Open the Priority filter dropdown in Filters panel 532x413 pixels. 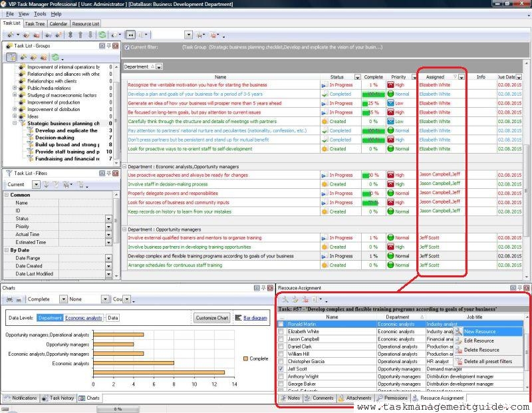[108, 226]
